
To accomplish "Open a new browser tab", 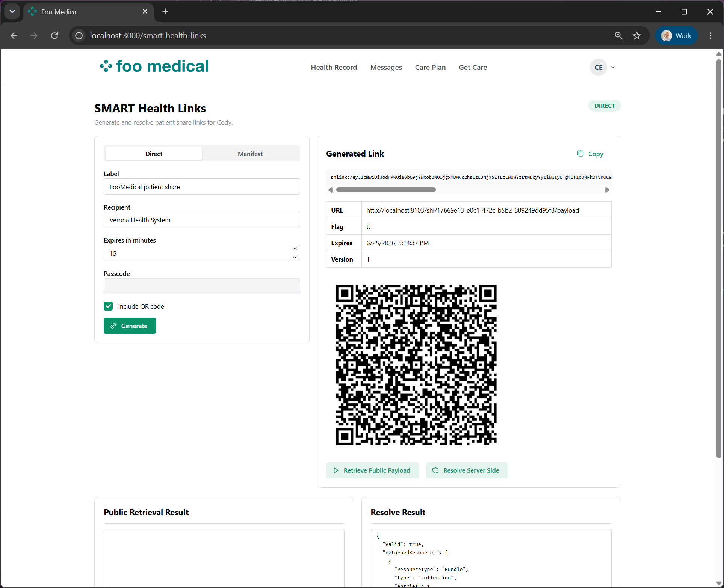I will 165,12.
